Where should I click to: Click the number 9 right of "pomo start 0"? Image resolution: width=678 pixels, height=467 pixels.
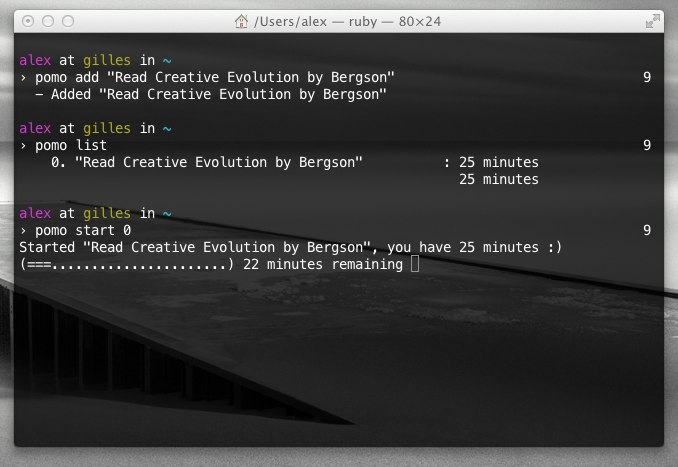(647, 230)
